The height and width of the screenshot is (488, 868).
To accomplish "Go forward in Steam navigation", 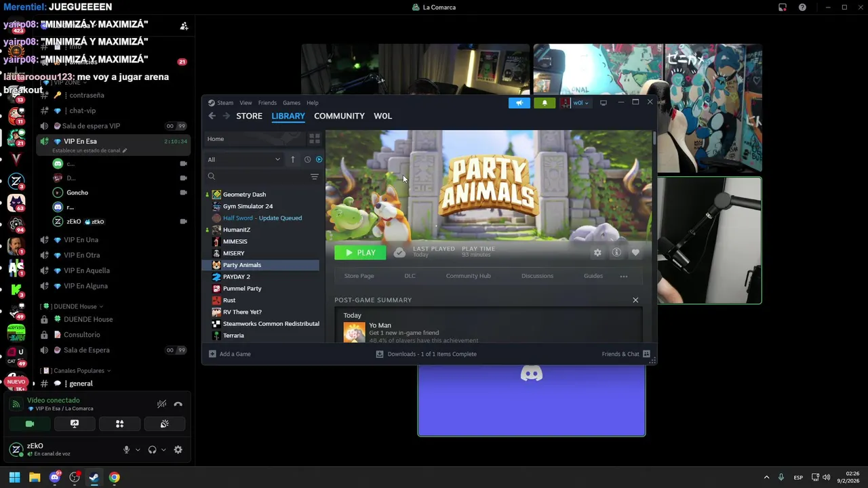I will click(x=226, y=116).
